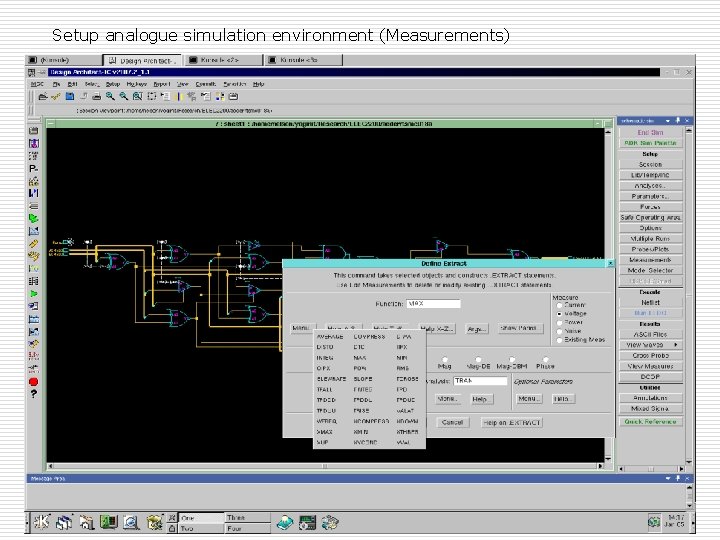Screen dimensions: 720x540
Task: Open the Optional Parameters Menu button
Action: pyautogui.click(x=528, y=398)
